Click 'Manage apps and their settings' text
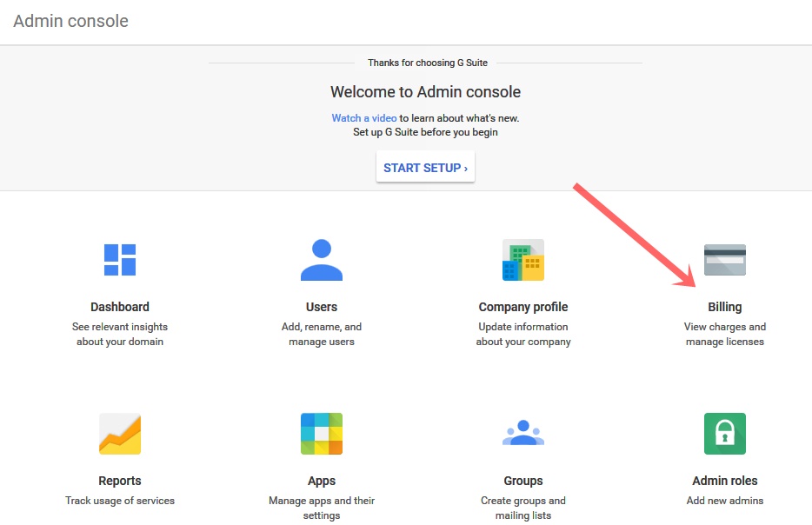This screenshot has width=812, height=525. tap(322, 508)
